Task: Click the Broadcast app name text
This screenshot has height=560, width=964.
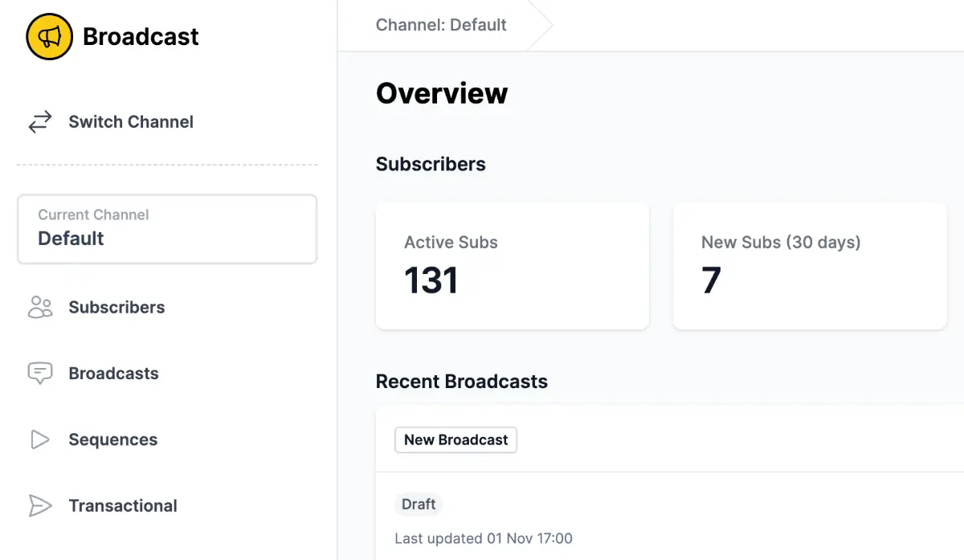Action: pyautogui.click(x=141, y=37)
